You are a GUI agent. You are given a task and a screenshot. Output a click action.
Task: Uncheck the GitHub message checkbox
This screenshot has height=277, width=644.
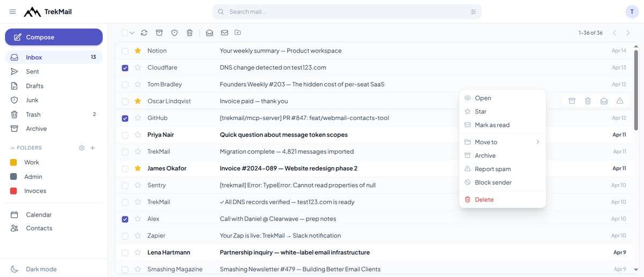pos(125,118)
